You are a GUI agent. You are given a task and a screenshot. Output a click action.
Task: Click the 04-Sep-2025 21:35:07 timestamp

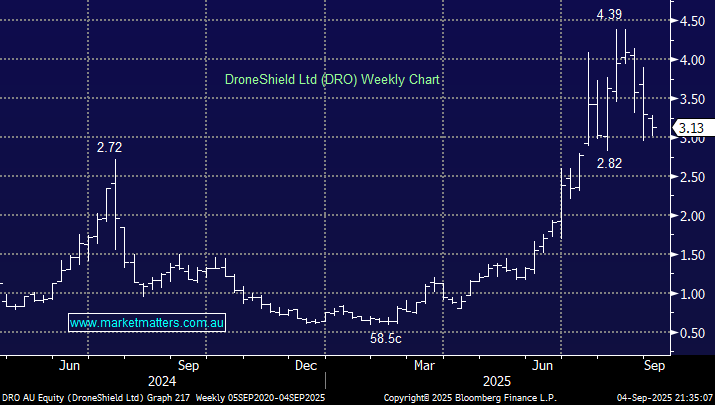664,398
